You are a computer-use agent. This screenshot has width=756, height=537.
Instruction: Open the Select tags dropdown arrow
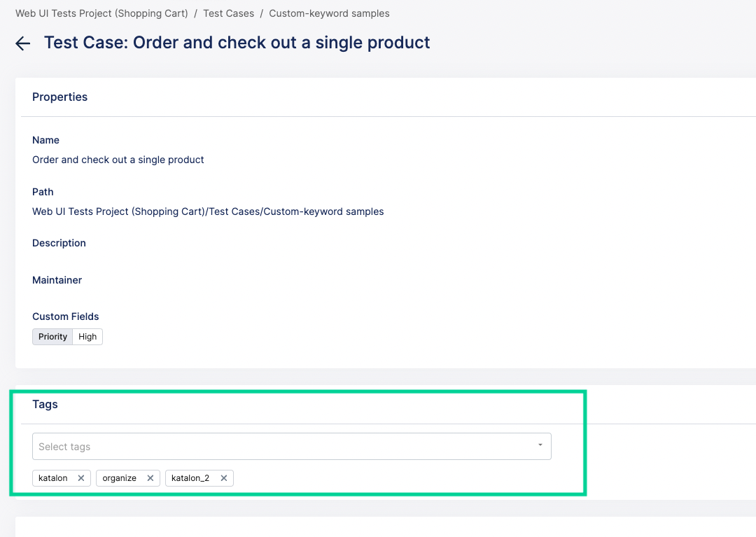[x=540, y=446]
